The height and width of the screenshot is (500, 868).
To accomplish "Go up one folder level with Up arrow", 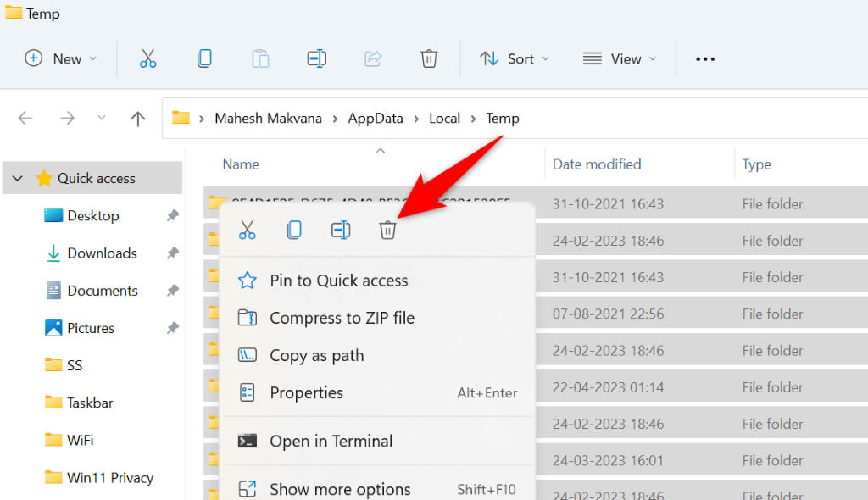I will point(138,119).
